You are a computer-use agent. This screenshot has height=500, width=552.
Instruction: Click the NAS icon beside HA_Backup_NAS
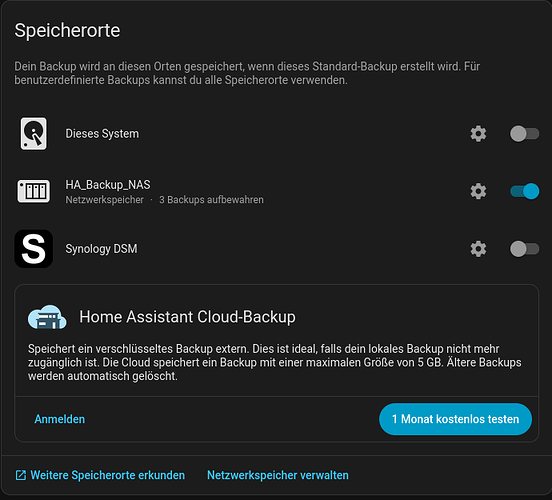[33, 191]
